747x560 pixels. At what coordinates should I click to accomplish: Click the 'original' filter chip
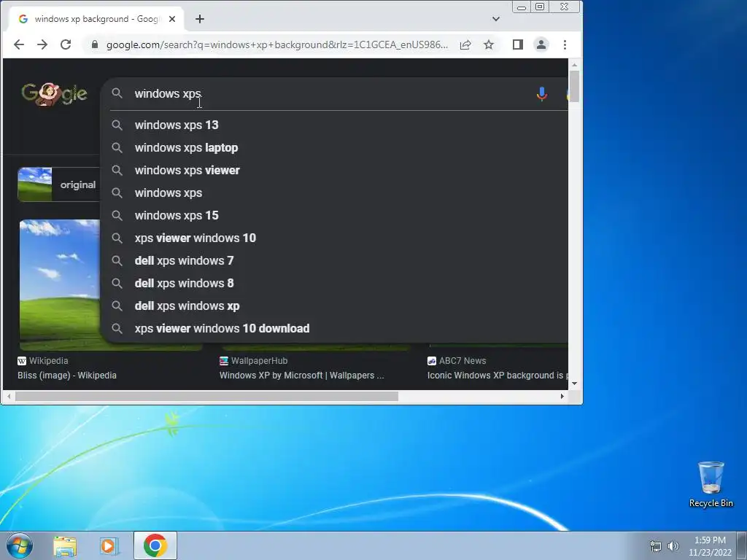coord(58,184)
